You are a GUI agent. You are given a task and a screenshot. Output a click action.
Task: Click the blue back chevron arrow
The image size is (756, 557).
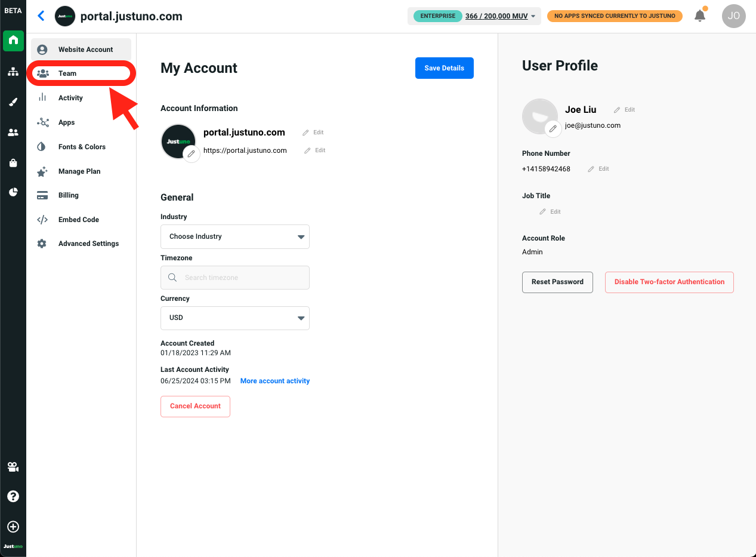point(41,16)
